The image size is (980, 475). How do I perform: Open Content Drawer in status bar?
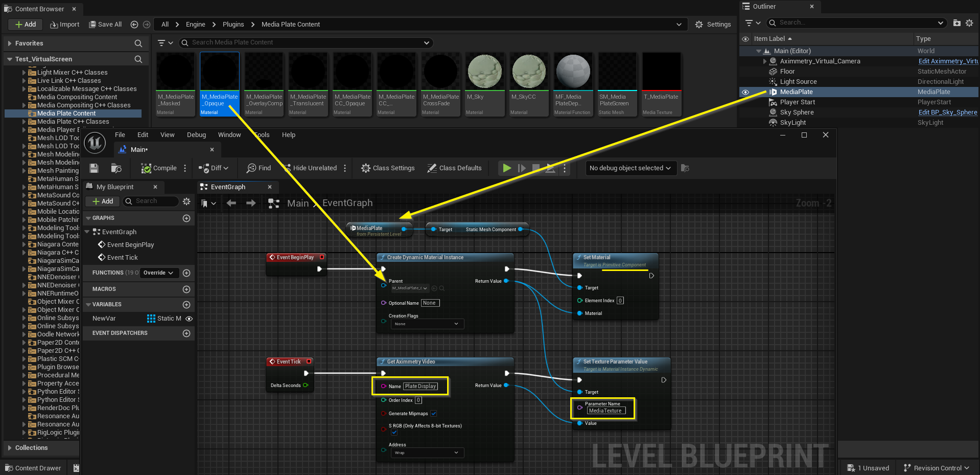[x=33, y=468]
